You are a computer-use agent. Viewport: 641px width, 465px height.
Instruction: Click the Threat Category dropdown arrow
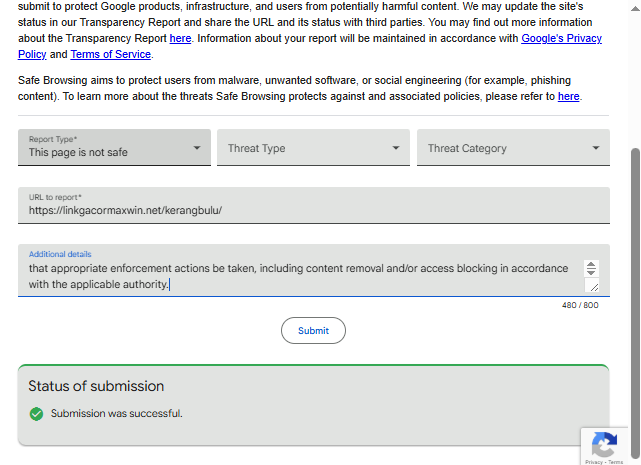click(596, 148)
